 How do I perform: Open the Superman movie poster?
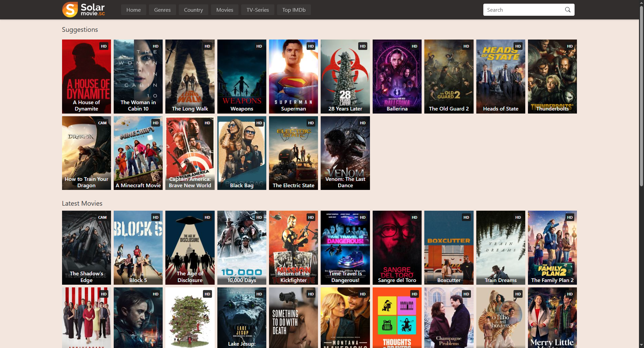click(x=293, y=76)
